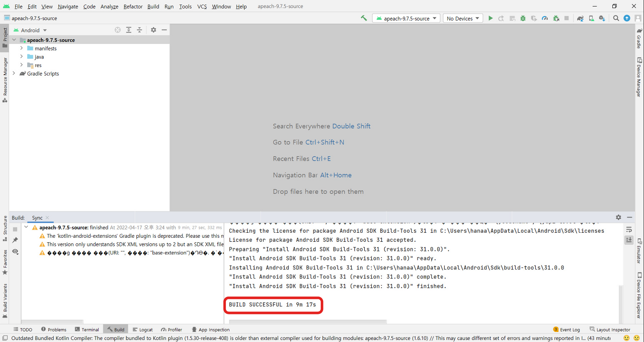Select the SDK XML versions warning row
The height and width of the screenshot is (342, 644).
(132, 244)
